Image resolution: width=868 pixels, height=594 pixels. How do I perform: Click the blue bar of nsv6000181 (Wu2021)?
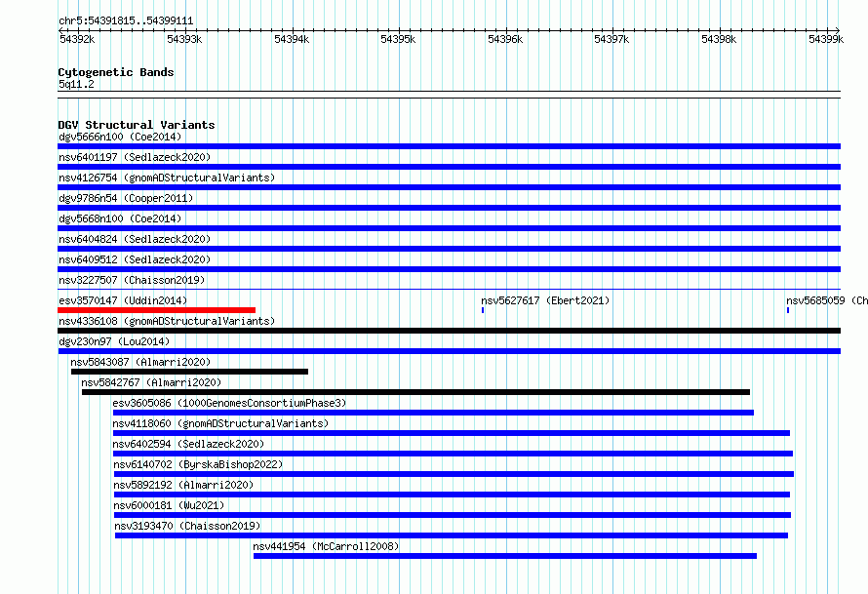(453, 515)
